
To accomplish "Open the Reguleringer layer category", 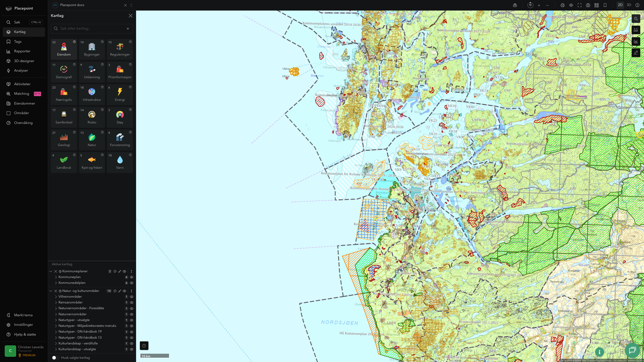I will click(120, 49).
